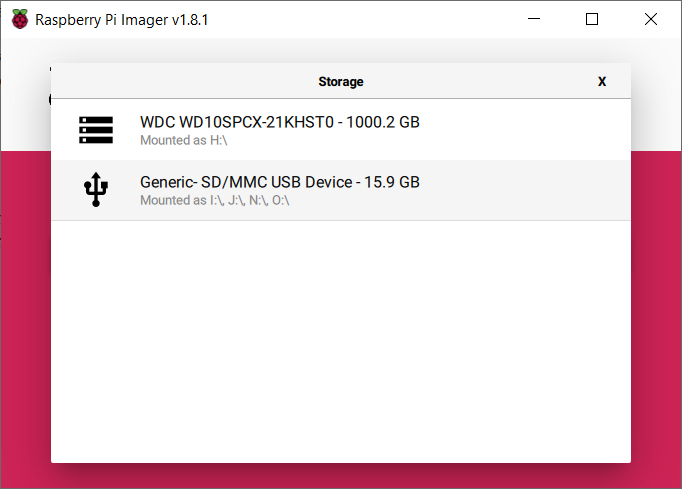682x489 pixels.
Task: Click the 'Mounted as H:\' subtitle text
Action: coord(179,141)
